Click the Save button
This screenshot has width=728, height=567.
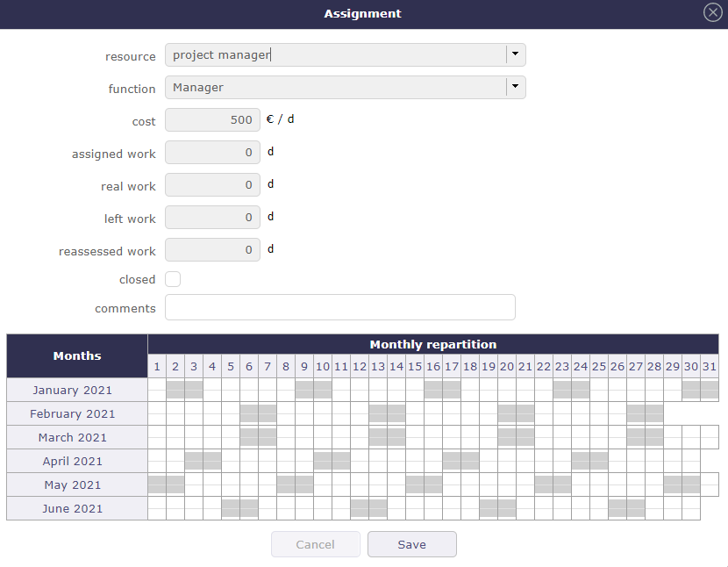point(411,544)
